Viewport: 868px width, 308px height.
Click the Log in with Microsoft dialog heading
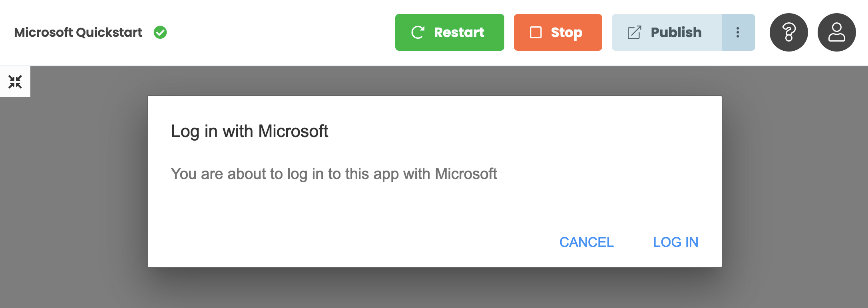pyautogui.click(x=249, y=131)
